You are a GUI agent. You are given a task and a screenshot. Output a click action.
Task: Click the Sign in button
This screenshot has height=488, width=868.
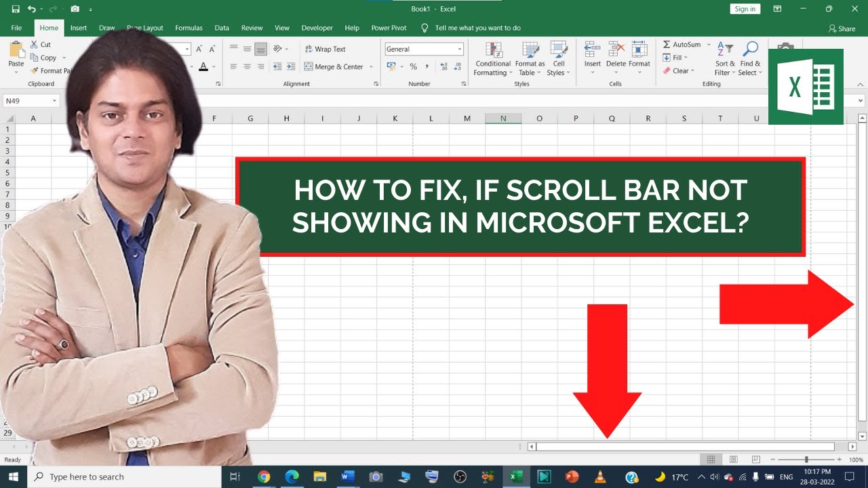coord(745,9)
